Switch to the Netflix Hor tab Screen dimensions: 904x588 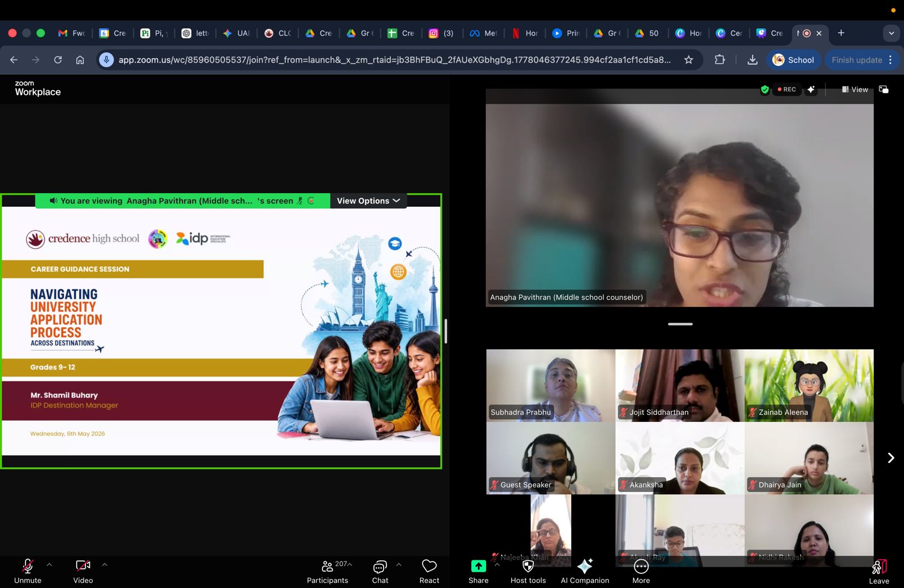click(525, 33)
